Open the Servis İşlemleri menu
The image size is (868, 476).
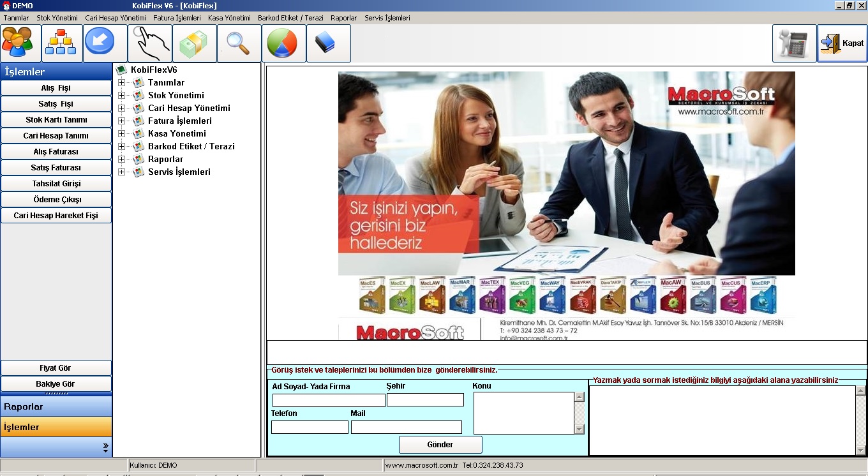[x=387, y=18]
